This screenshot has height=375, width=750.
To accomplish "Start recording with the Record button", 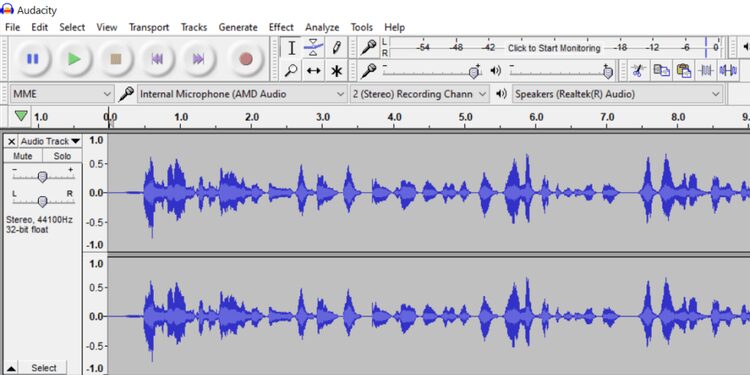I will 245,59.
